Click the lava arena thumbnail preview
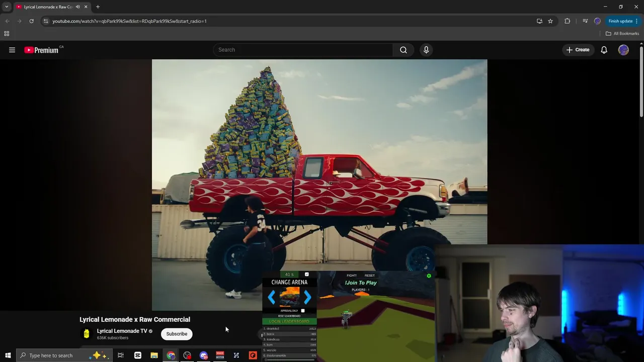The image size is (644, 362). click(x=289, y=297)
